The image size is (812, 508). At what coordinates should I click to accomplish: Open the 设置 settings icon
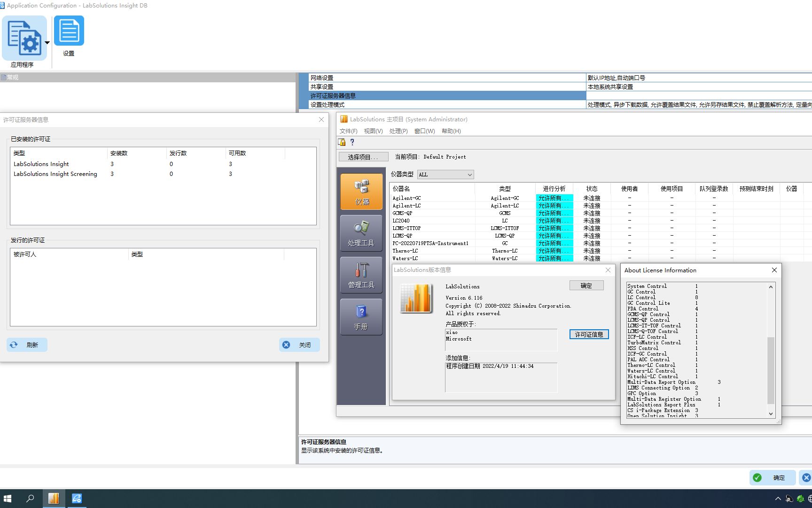(x=69, y=31)
